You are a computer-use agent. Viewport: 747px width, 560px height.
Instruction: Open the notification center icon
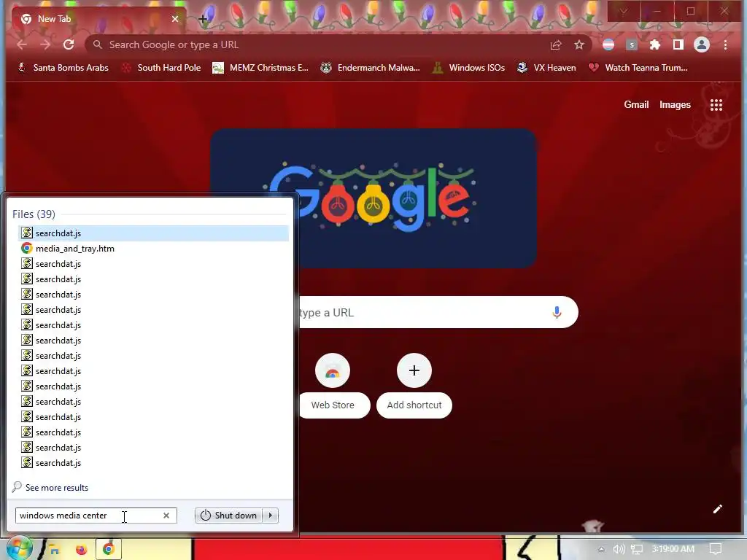point(716,549)
